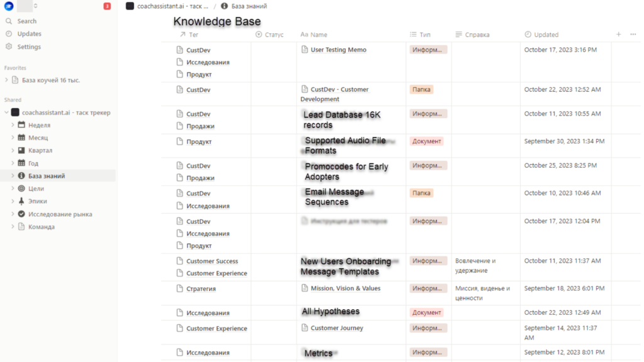Open New Users Onboarding Message Templates
The image size is (644, 362).
(346, 266)
